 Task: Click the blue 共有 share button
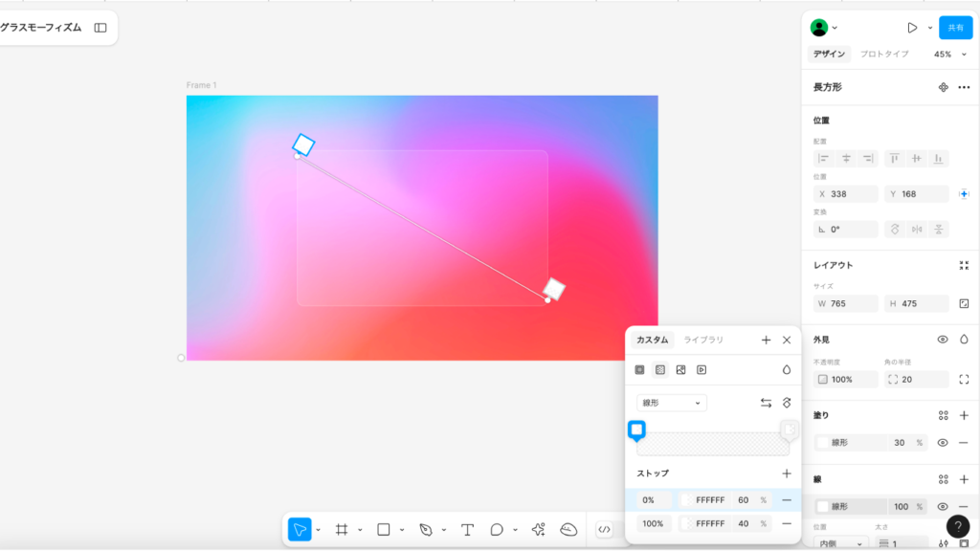[955, 28]
